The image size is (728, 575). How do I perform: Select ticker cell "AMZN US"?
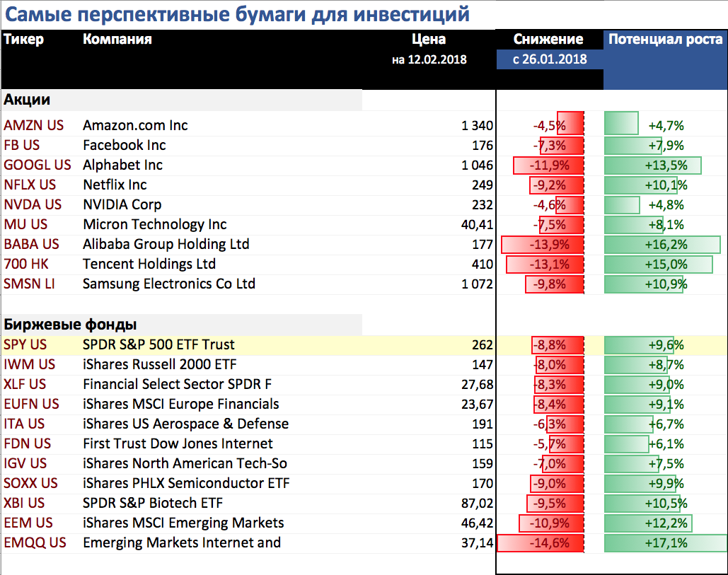34,125
